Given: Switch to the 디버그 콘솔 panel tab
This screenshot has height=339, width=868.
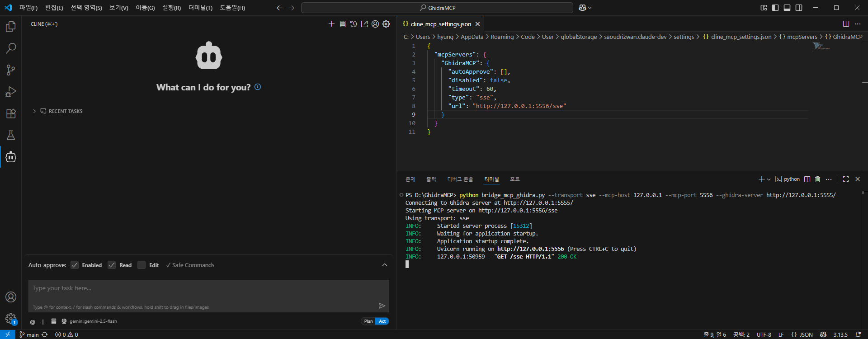Looking at the screenshot, I should tap(460, 179).
